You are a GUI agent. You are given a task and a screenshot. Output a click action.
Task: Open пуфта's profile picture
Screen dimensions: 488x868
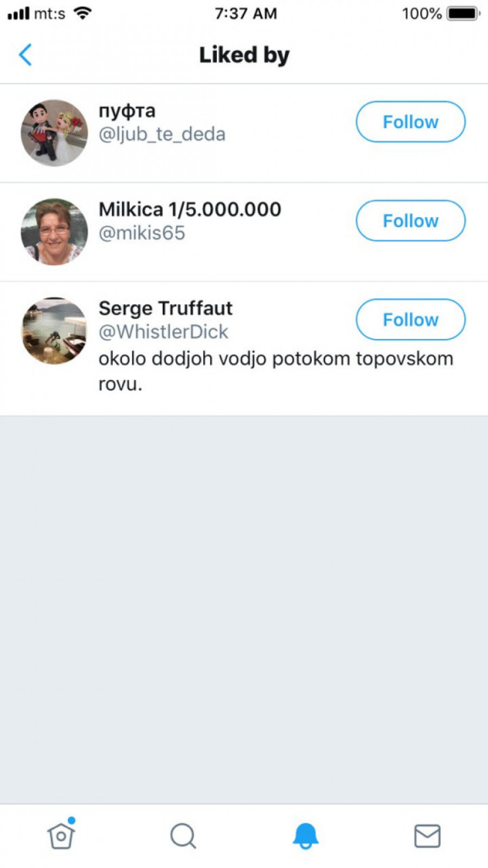54,133
